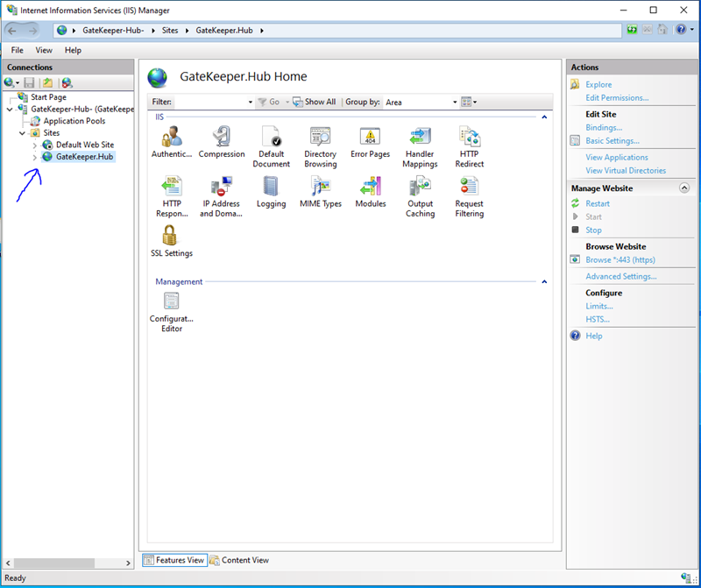Collapse the Manage Website section

tap(684, 188)
